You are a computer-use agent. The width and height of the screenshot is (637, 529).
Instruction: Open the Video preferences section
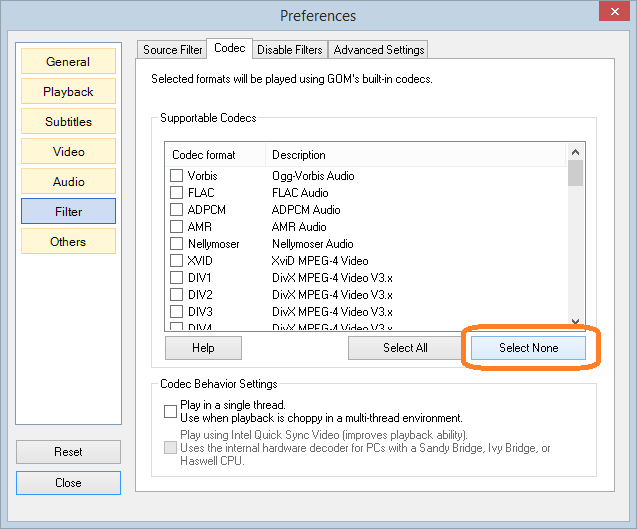pyautogui.click(x=68, y=152)
